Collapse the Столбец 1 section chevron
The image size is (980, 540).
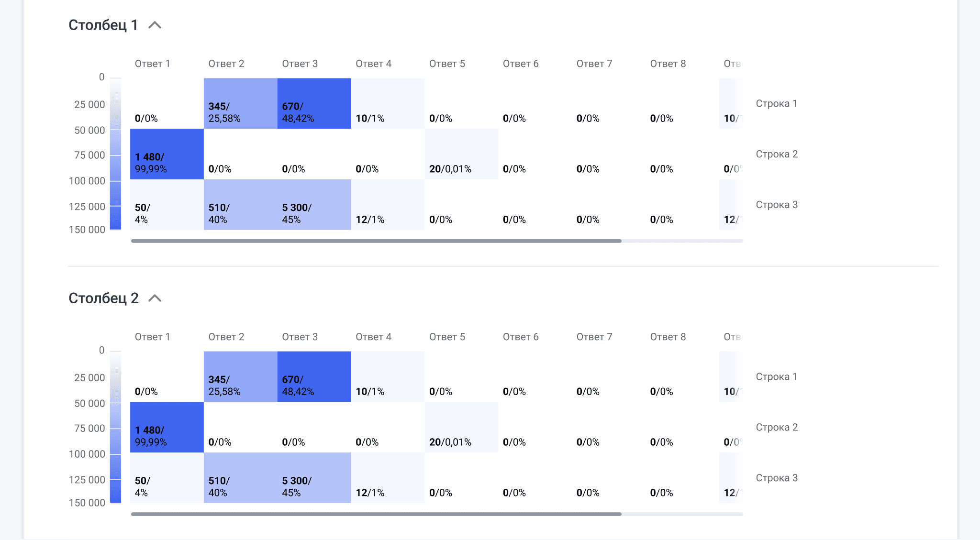click(155, 25)
